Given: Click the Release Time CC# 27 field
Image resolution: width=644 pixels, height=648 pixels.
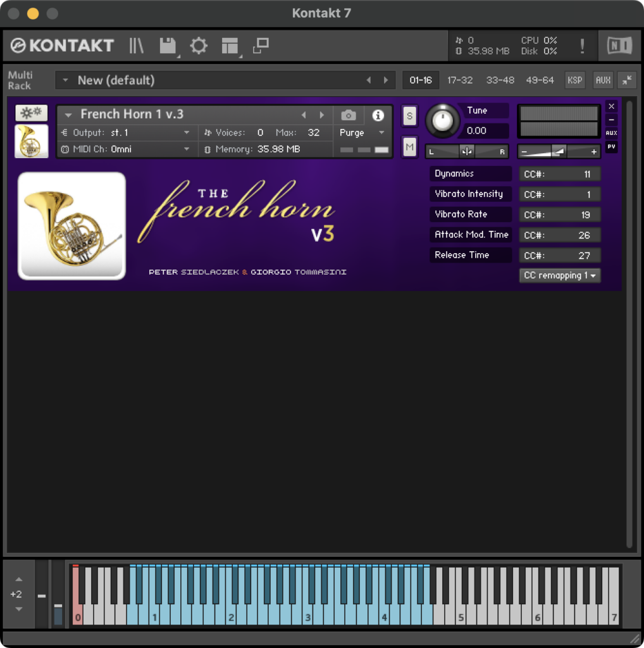Looking at the screenshot, I should click(x=560, y=256).
